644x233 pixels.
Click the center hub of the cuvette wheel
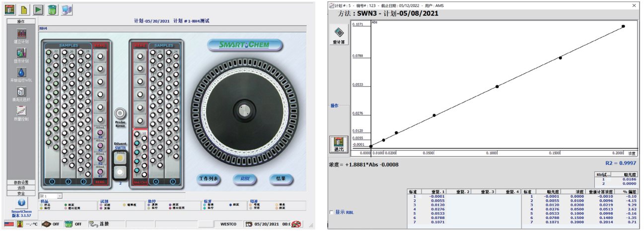(244, 111)
